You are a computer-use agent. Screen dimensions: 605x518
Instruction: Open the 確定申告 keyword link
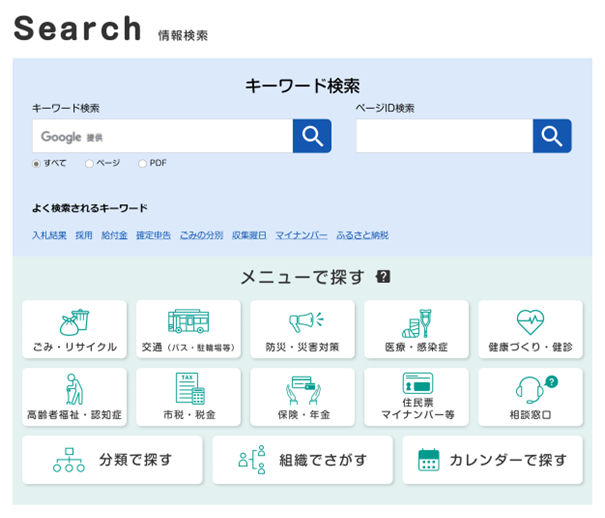click(x=153, y=235)
